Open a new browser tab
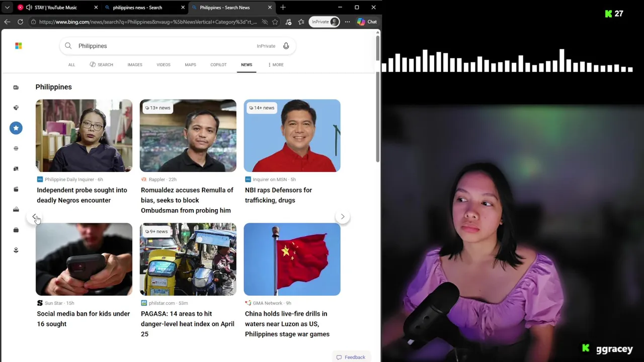 coord(283,8)
